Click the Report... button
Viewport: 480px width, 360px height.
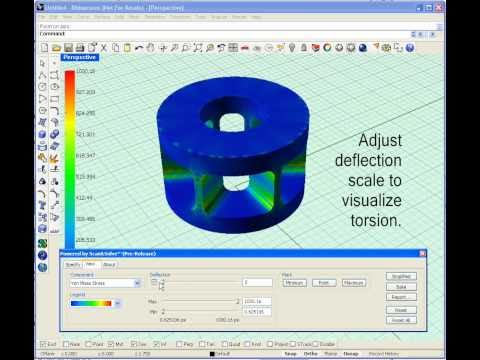point(401,297)
